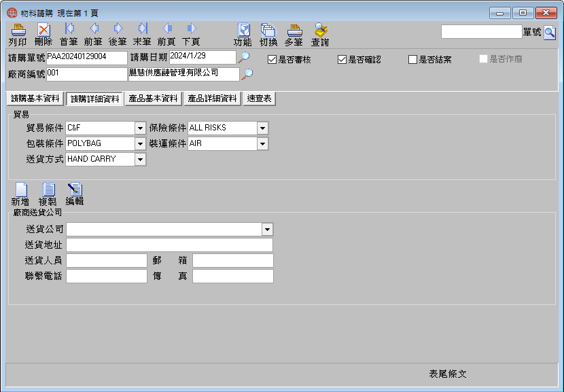Go to first record with 首筆
Image resolution: width=564 pixels, height=392 pixels.
69,35
